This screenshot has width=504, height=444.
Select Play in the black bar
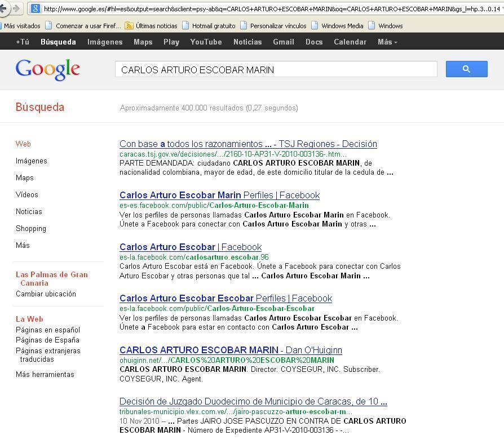pos(171,42)
